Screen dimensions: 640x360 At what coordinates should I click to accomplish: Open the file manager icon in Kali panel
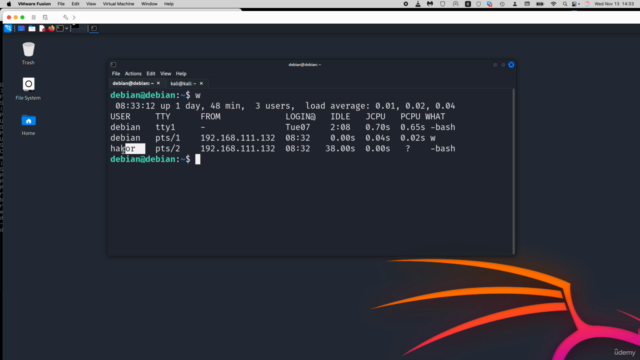coord(32,29)
